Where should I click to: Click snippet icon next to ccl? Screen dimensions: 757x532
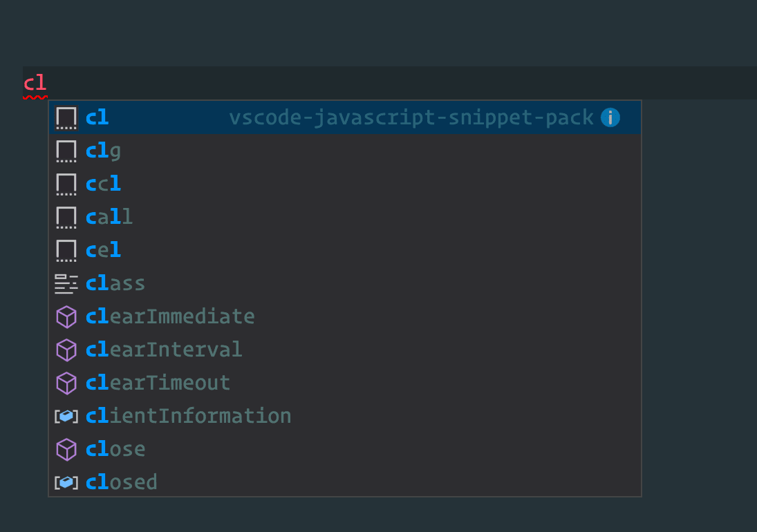coord(66,184)
